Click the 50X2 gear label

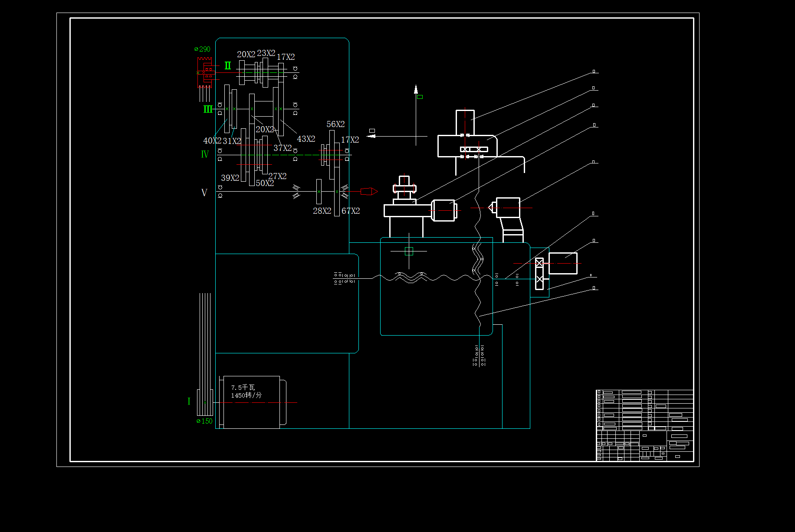tap(265, 183)
